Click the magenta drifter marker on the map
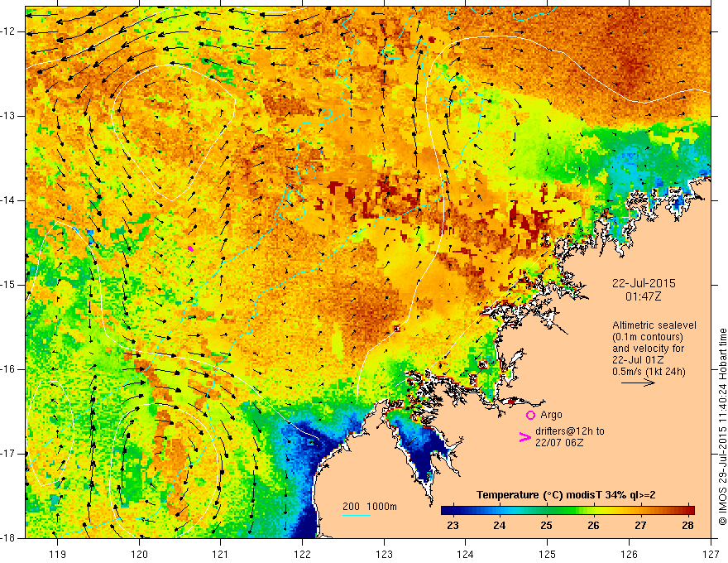This screenshot has width=728, height=563. (x=190, y=248)
